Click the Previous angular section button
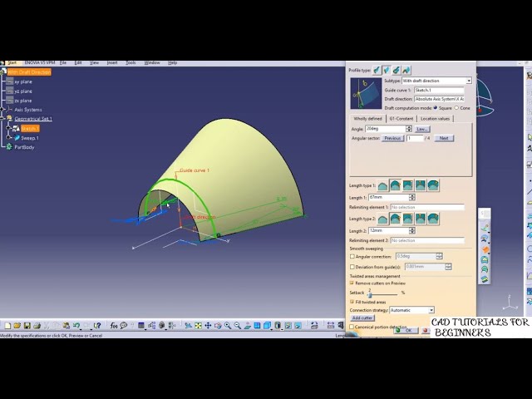 [x=392, y=139]
